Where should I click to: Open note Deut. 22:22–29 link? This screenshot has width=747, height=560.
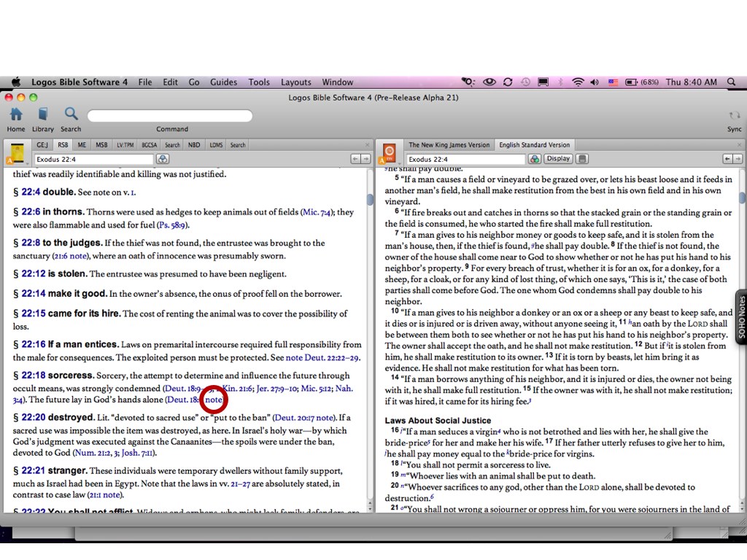[x=322, y=357]
